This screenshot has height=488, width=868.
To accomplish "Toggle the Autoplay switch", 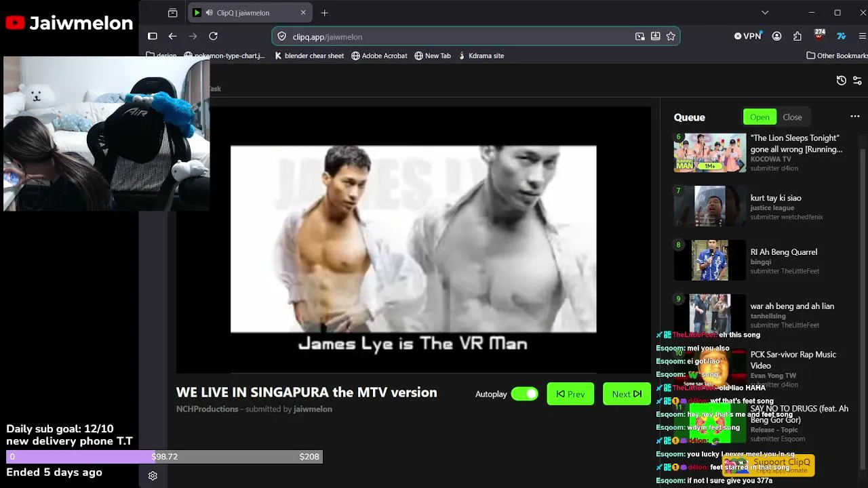I will tap(524, 394).
